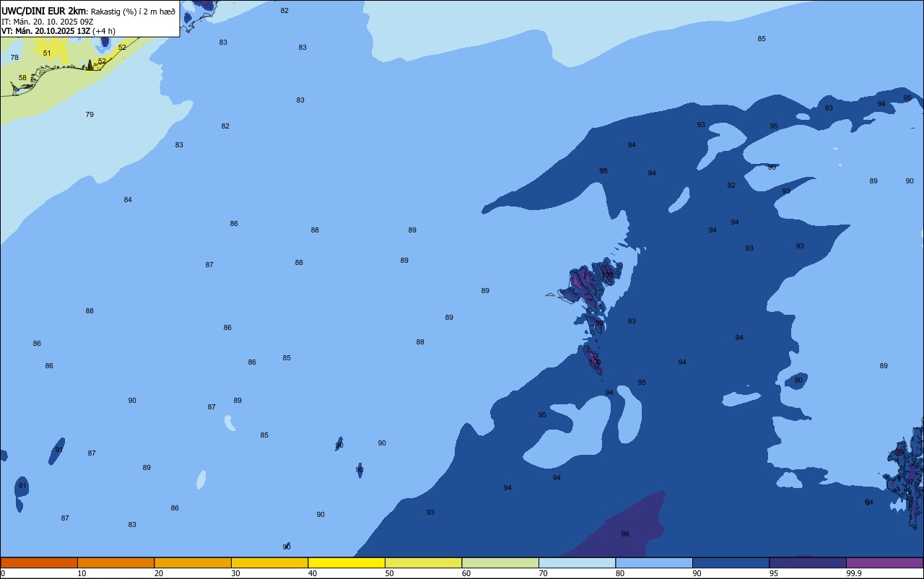Viewport: 924px width, 579px height.
Task: Click the legend tick label "80"
Action: (620, 573)
